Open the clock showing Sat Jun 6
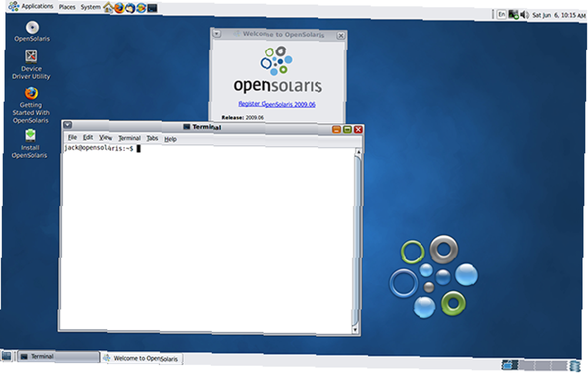The height and width of the screenshot is (373, 588). (x=559, y=15)
